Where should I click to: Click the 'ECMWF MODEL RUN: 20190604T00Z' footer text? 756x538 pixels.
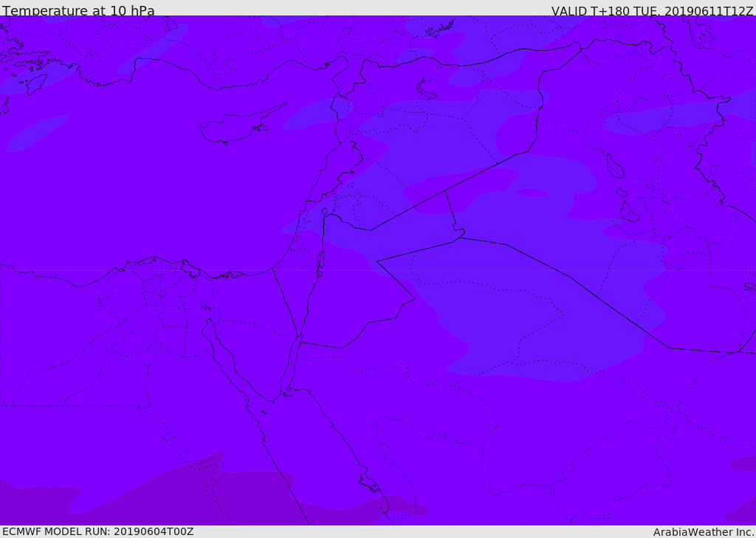pyautogui.click(x=98, y=531)
